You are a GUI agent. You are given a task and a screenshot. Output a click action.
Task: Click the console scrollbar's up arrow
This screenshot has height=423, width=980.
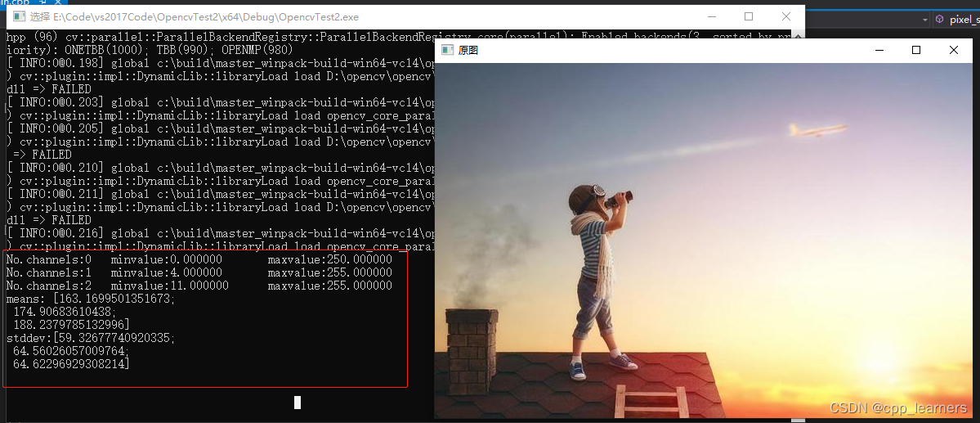click(797, 36)
